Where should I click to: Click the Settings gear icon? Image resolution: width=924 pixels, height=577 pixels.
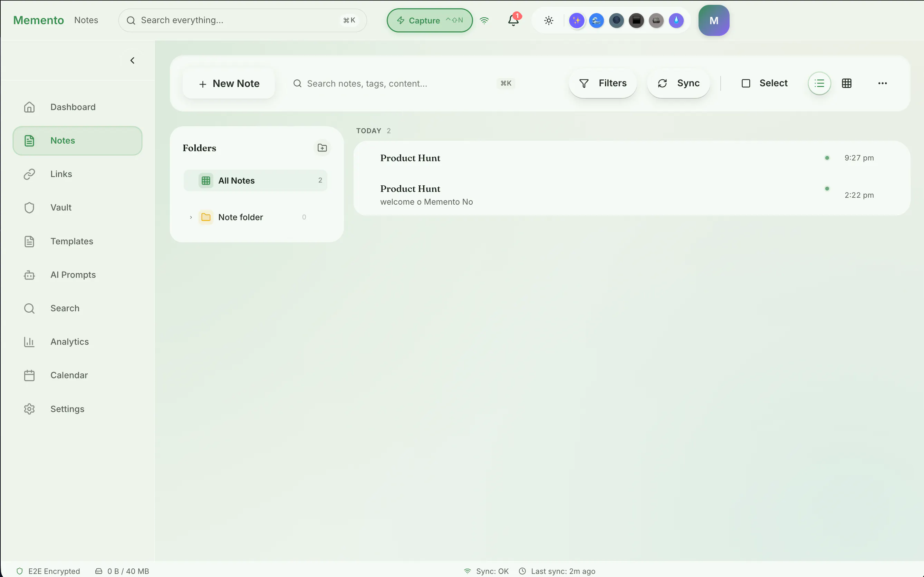tap(29, 409)
